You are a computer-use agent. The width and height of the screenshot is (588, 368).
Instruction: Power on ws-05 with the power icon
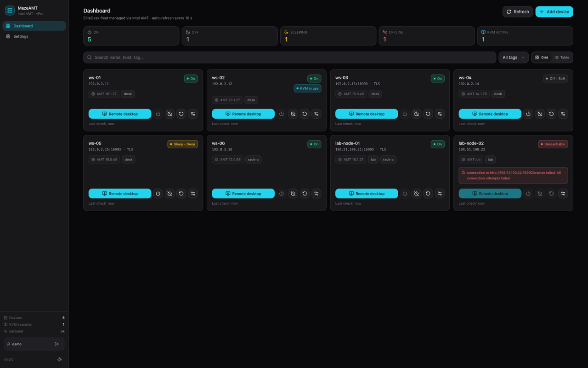click(x=158, y=194)
